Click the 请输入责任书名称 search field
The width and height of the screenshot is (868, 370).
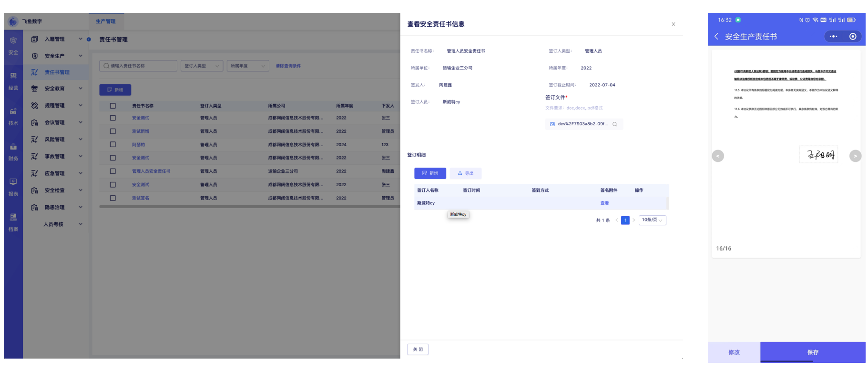(138, 66)
